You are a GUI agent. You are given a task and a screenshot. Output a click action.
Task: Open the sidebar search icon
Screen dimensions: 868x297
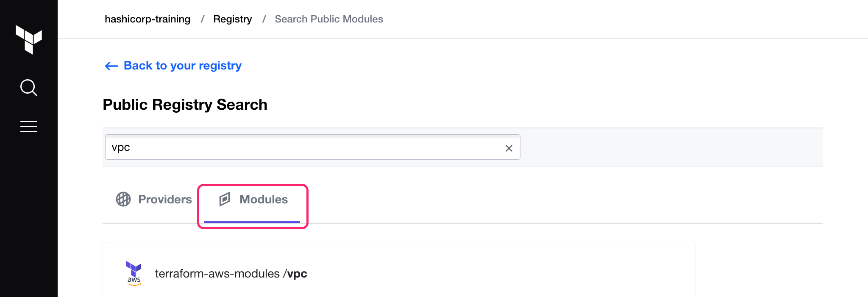(28, 88)
